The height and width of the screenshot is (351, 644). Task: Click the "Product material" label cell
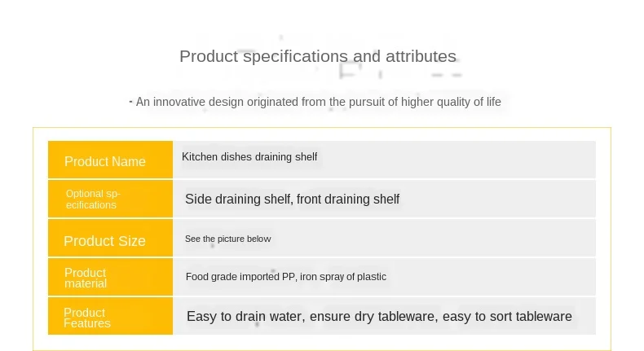click(x=110, y=278)
